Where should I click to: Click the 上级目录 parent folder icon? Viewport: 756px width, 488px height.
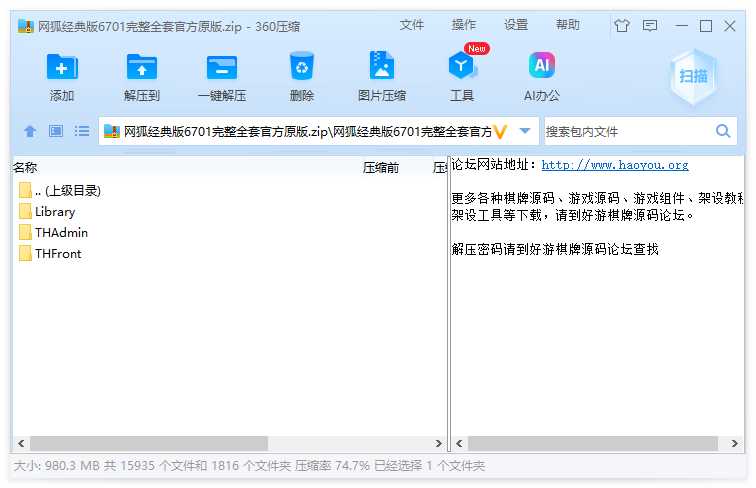click(25, 190)
